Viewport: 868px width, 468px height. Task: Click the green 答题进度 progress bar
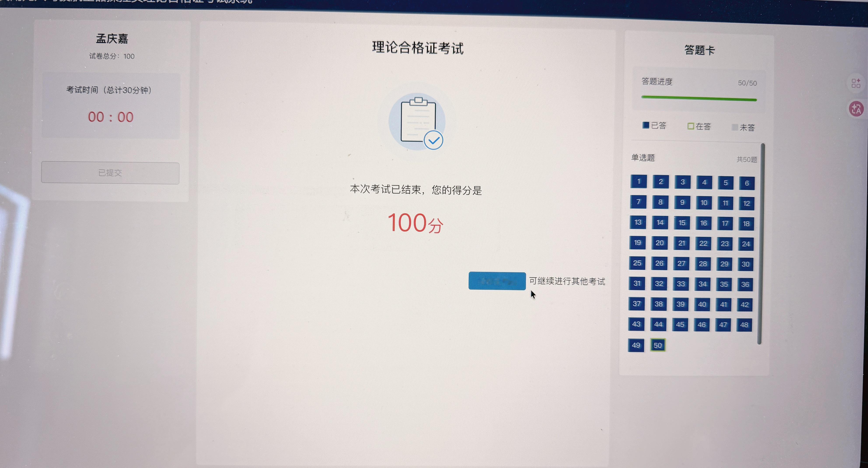point(699,98)
